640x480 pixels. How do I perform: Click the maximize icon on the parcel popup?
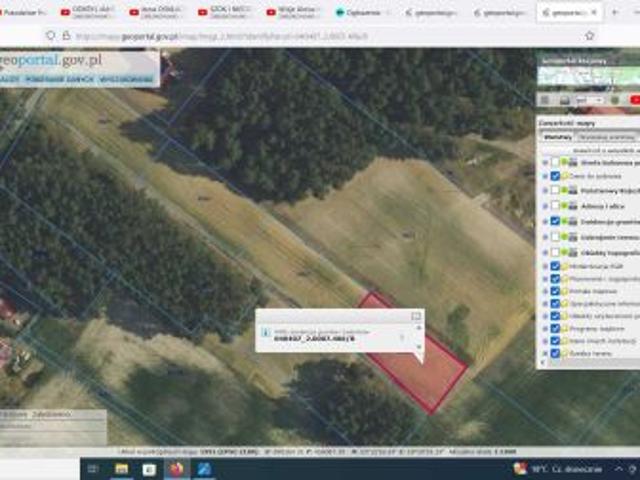(416, 316)
